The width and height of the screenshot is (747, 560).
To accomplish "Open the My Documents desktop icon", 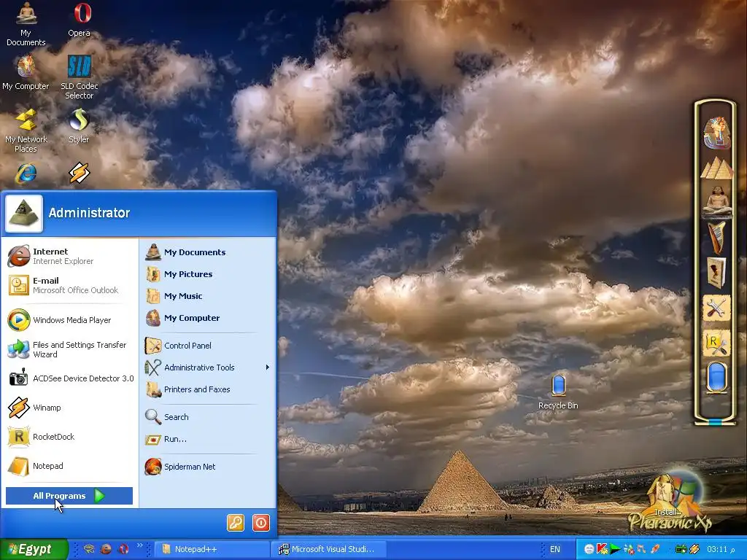I will click(26, 24).
